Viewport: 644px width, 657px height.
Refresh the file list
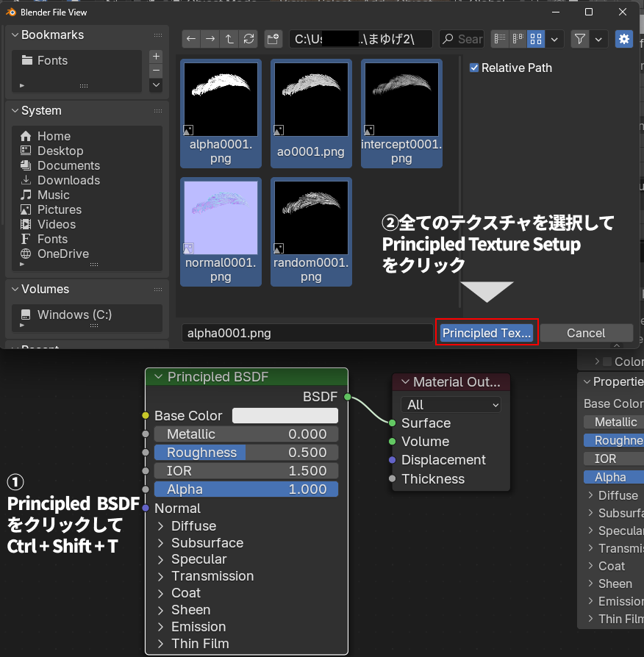[248, 39]
